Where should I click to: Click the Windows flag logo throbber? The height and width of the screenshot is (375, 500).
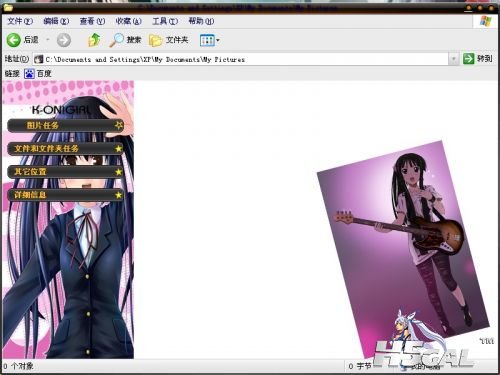pos(485,21)
